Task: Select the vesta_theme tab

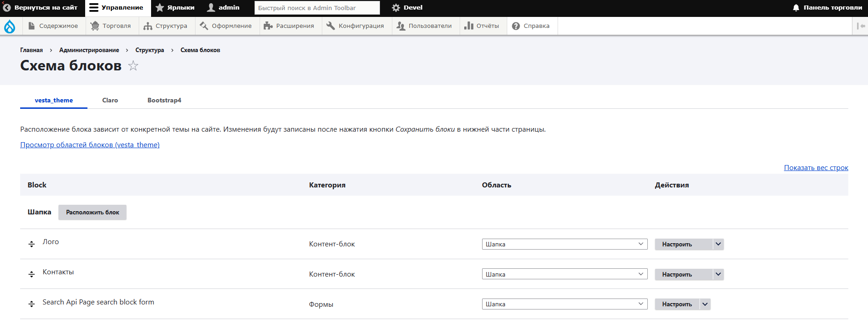Action: point(54,100)
